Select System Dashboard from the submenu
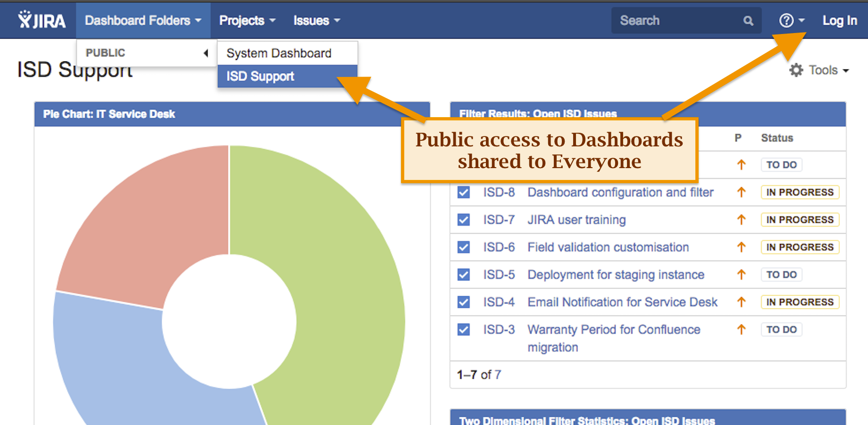Screen dimensions: 868x425 pyautogui.click(x=287, y=53)
